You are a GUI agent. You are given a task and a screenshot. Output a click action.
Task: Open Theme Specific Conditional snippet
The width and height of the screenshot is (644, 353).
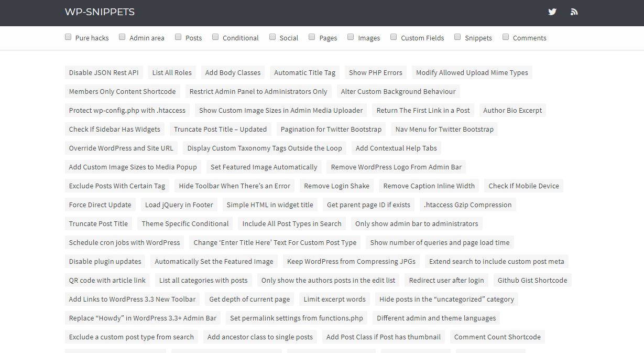(x=185, y=223)
